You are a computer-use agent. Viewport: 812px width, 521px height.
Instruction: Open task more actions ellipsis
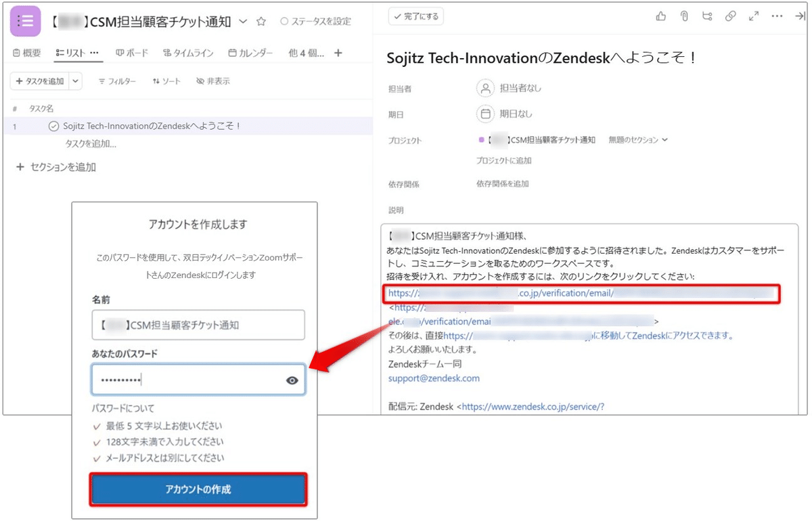click(x=777, y=17)
